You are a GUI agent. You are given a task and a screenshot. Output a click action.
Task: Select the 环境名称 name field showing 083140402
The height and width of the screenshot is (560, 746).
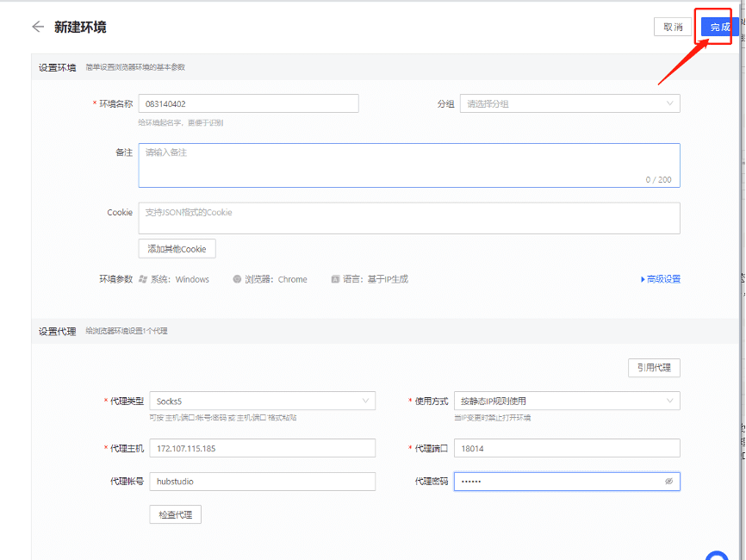(248, 103)
